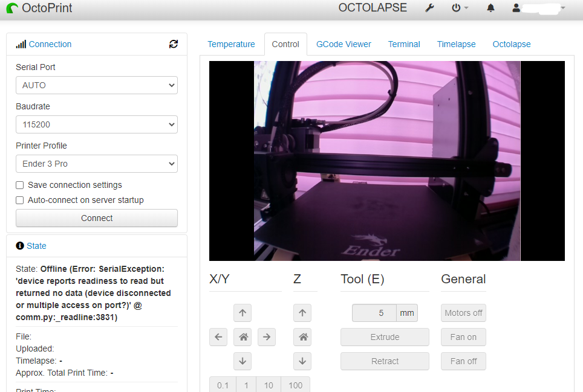Collapse the Connection panel header
Screen dimensions: 583x392
tap(50, 44)
